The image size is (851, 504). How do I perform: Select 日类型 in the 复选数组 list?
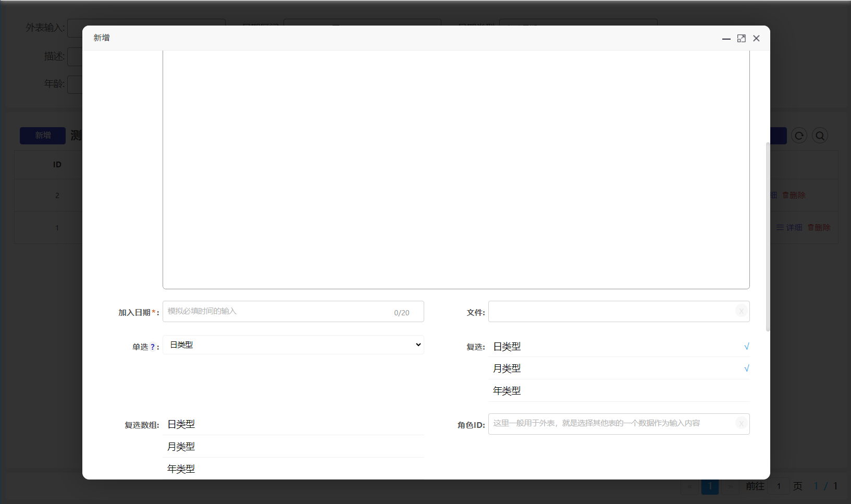(293, 424)
